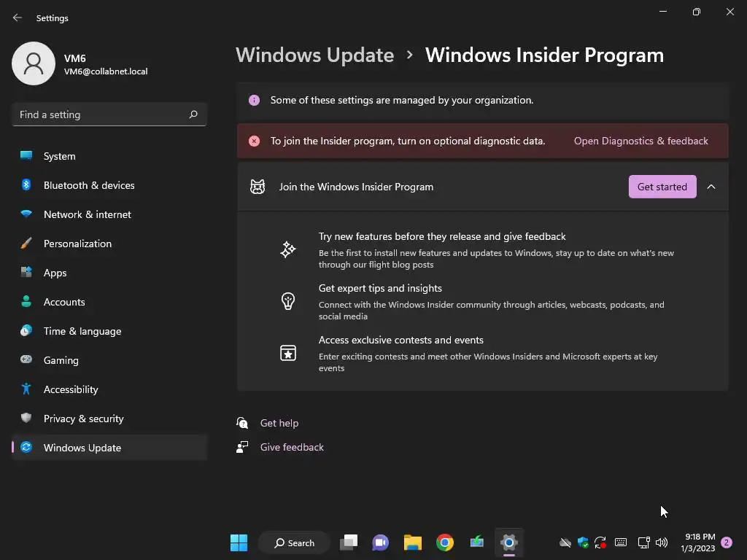The image size is (747, 560).
Task: Select Windows Update in the sidebar
Action: [109, 448]
